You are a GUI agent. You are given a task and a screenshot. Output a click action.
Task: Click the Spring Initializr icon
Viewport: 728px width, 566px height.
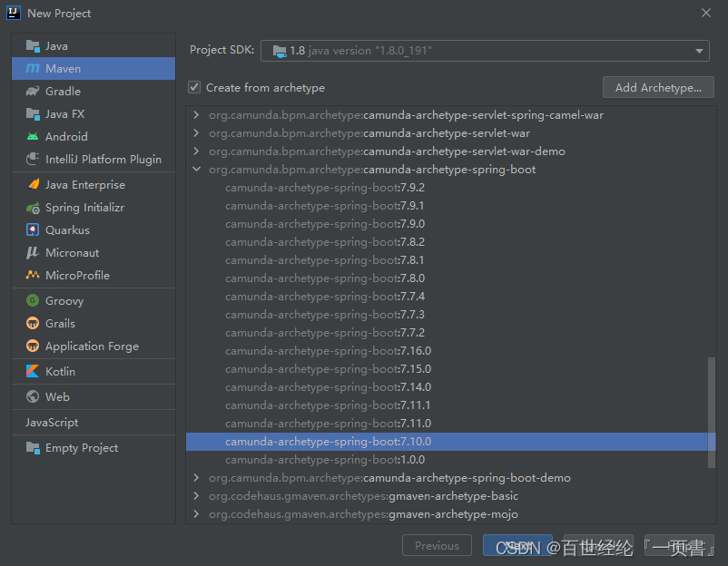[x=33, y=208]
